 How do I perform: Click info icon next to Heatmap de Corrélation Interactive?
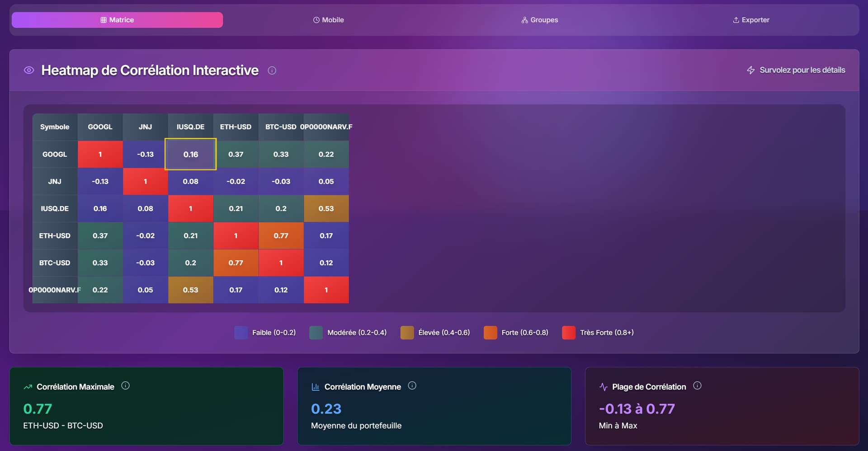point(272,70)
